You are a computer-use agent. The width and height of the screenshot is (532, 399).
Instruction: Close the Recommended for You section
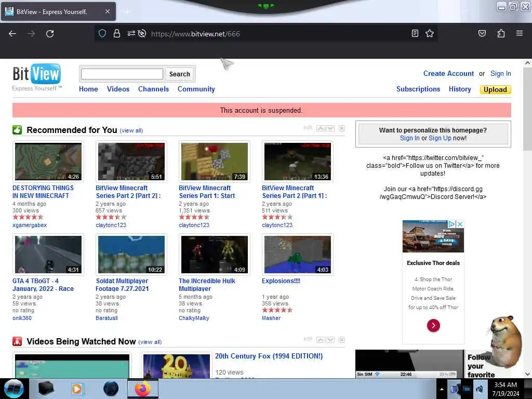coord(342,128)
